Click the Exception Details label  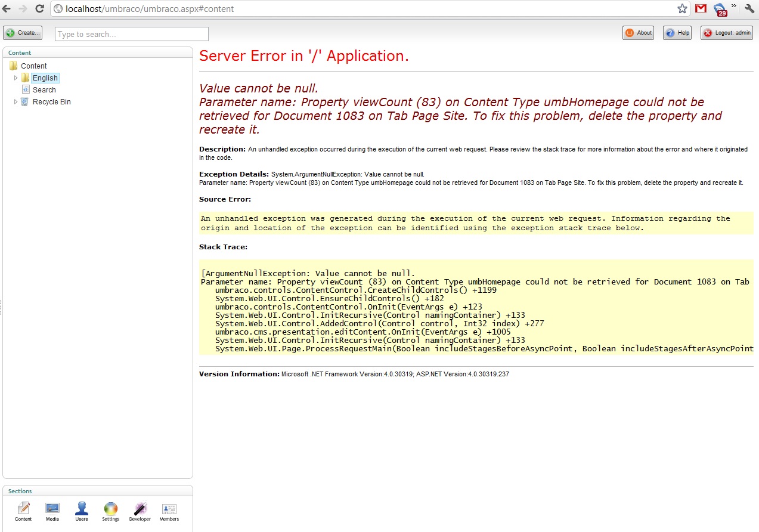(234, 174)
